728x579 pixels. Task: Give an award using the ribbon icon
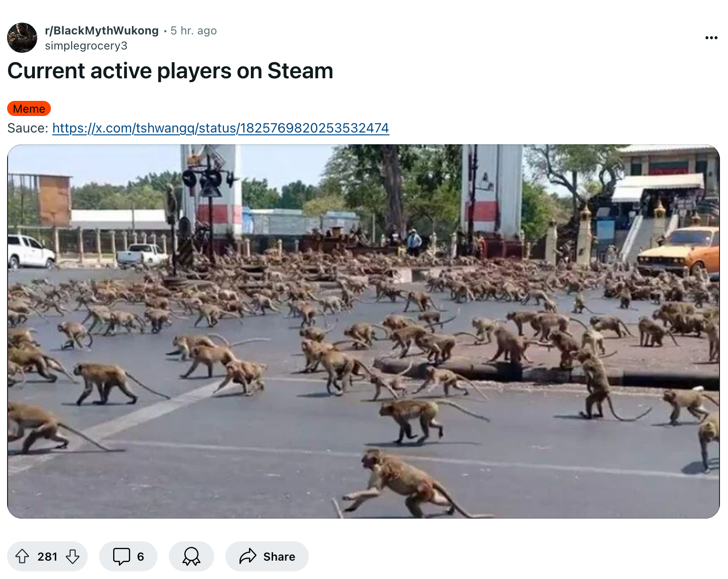[x=191, y=556]
